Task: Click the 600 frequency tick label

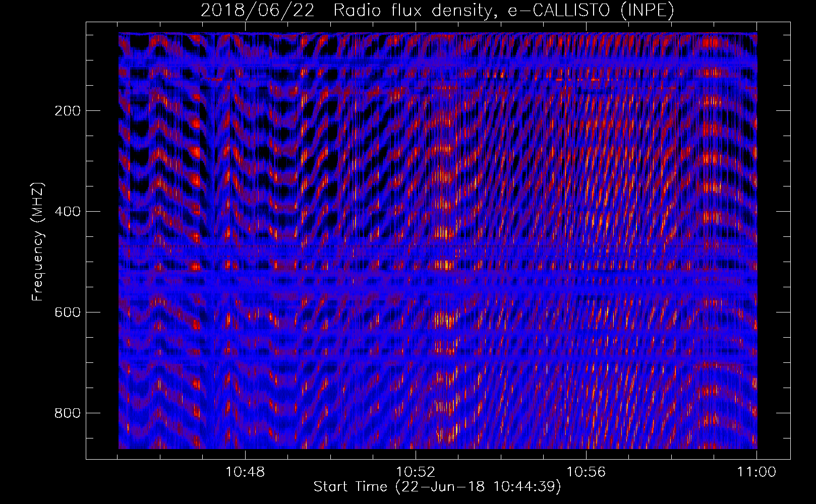Action: pyautogui.click(x=68, y=312)
